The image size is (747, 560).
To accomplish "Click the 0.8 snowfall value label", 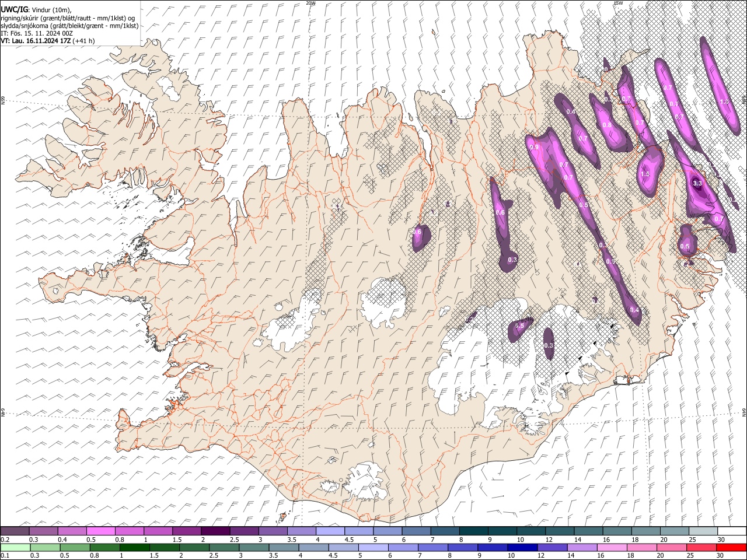I will click(606, 125).
